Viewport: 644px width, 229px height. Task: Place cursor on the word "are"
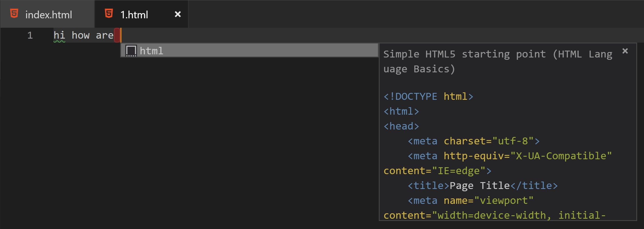pyautogui.click(x=105, y=35)
